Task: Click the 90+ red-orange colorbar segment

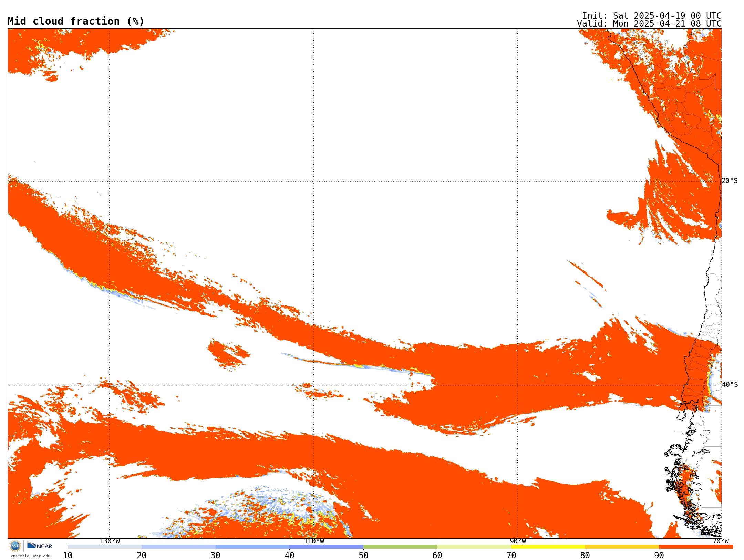Action: (696, 547)
